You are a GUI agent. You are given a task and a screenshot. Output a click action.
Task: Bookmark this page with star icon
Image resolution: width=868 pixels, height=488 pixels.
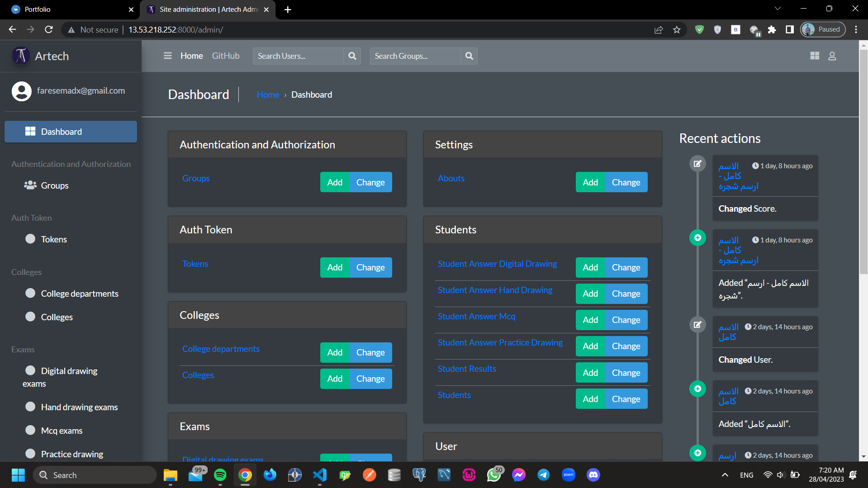coord(676,29)
